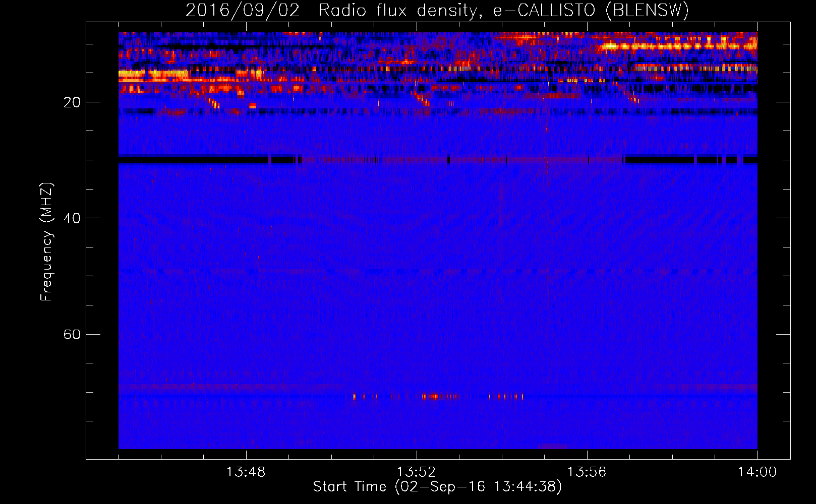The width and height of the screenshot is (816, 504).
Task: Click the 60 frequency tick label
Action: pyautogui.click(x=72, y=335)
